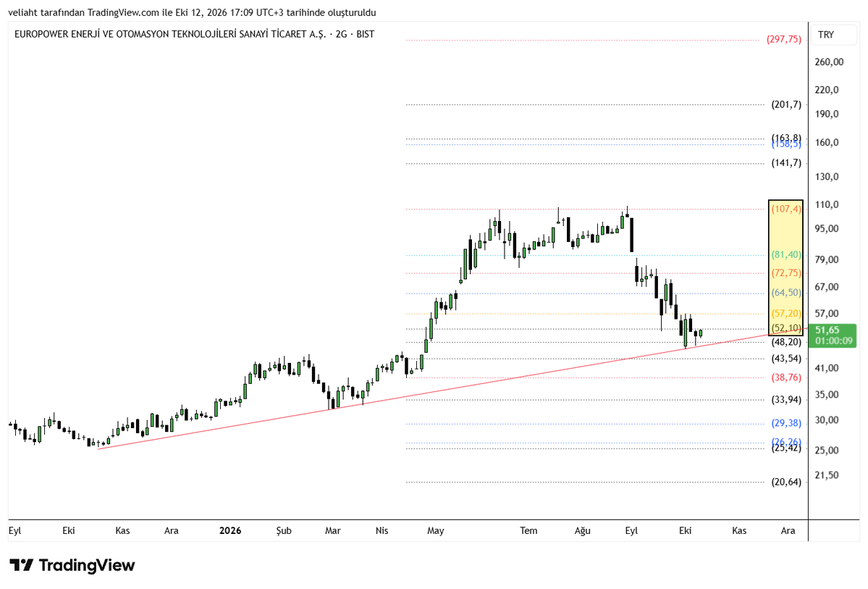Click the TradingView logo at bottom
This screenshot has height=589, width=868.
pos(72,565)
